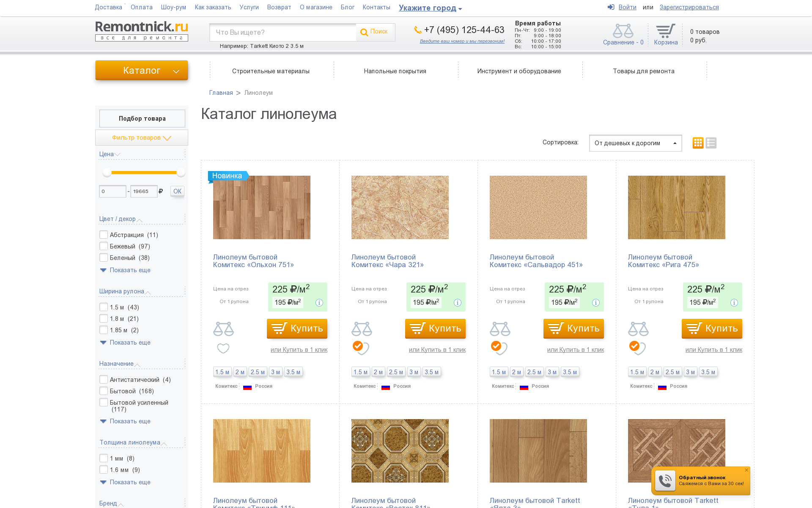Click the callback phone icon widget
The width and height of the screenshot is (812, 508).
coord(665,481)
